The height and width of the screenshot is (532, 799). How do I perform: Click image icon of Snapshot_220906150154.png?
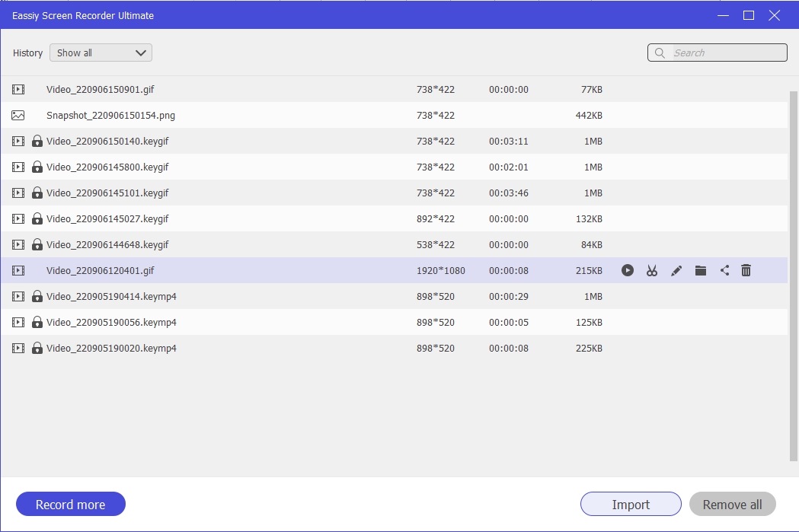pyautogui.click(x=18, y=116)
